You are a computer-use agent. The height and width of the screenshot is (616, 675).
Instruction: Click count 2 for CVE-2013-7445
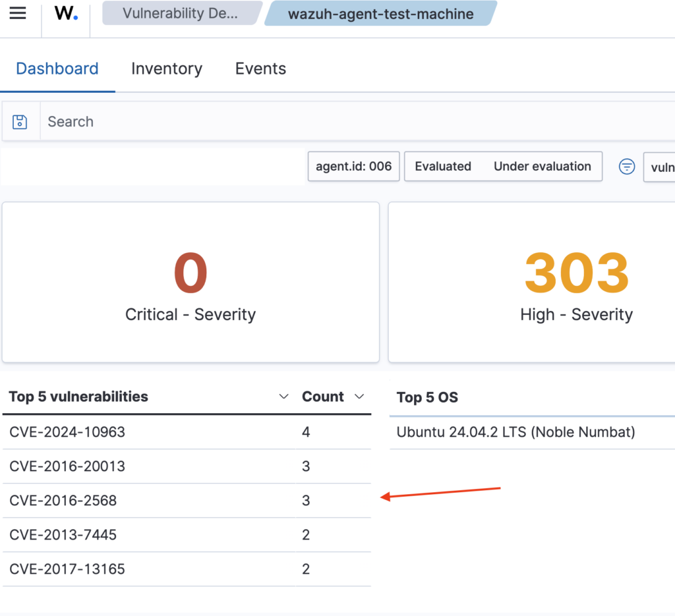(x=306, y=535)
